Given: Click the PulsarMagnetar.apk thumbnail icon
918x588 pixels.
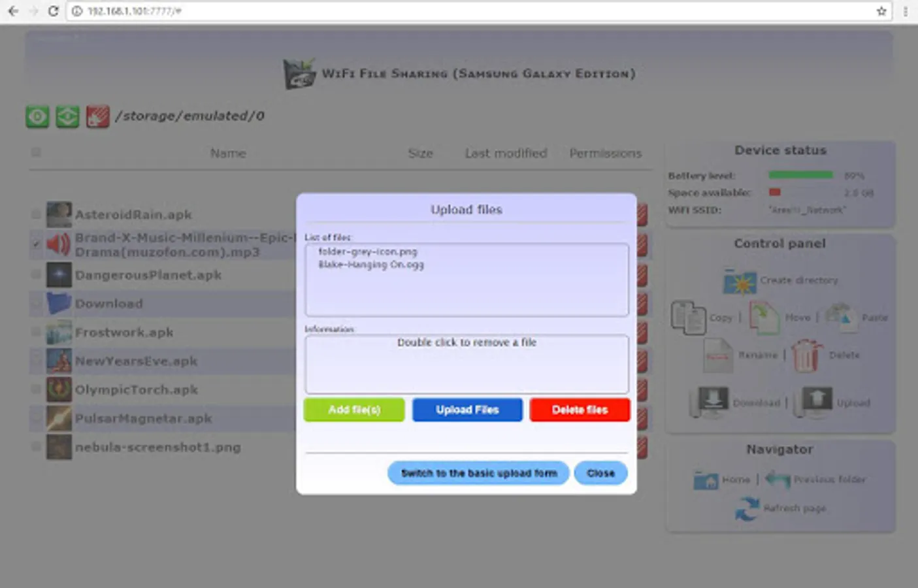Looking at the screenshot, I should coord(59,418).
